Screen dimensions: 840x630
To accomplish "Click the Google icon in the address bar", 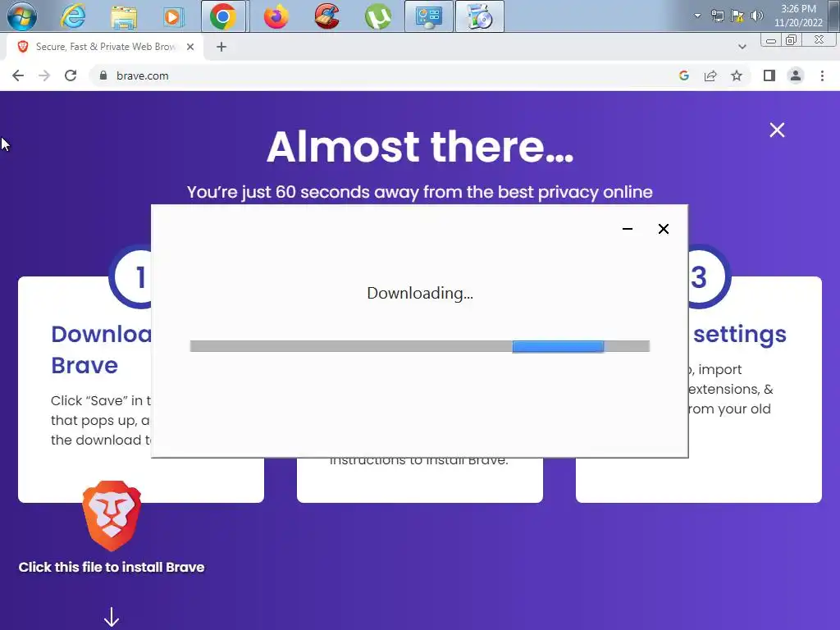I will (683, 75).
